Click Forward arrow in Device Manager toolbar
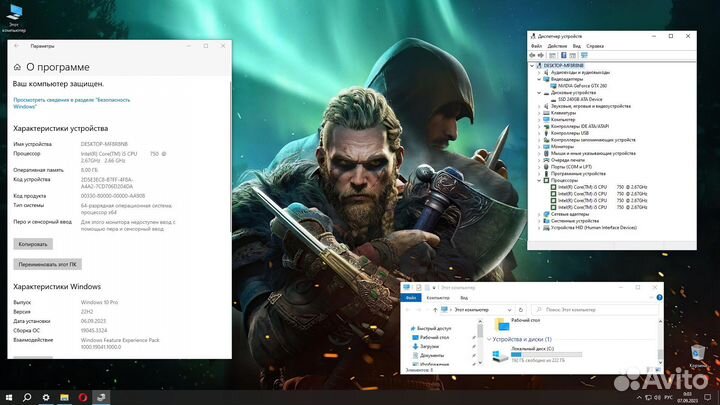 pyautogui.click(x=541, y=56)
